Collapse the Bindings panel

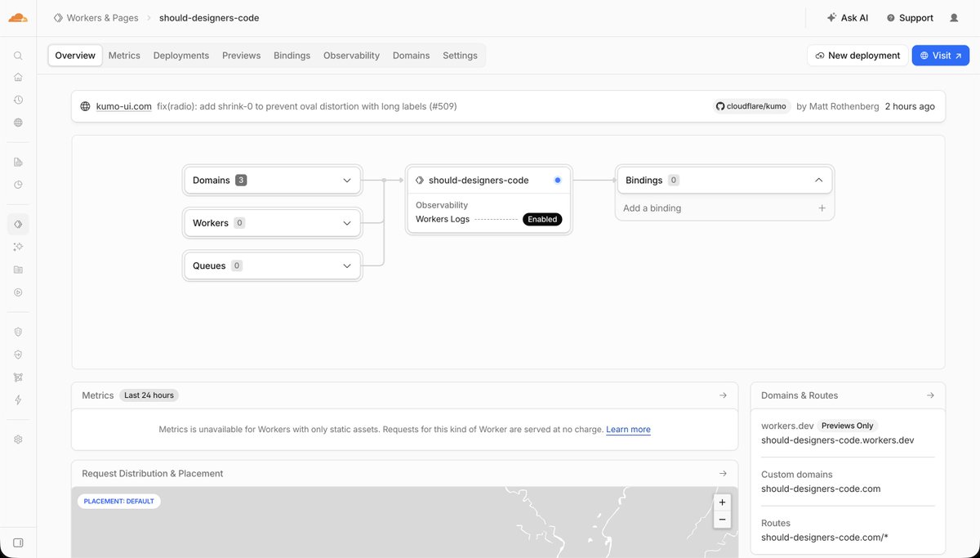point(818,181)
